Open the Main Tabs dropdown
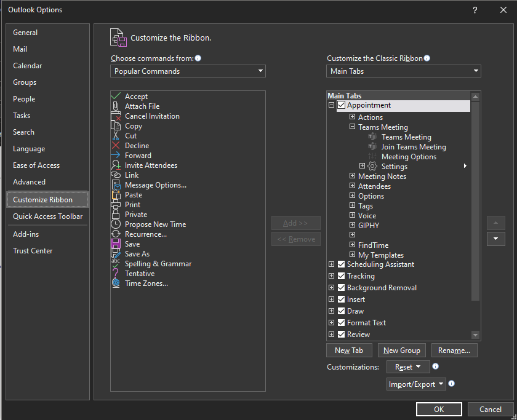Image resolution: width=517 pixels, height=420 pixels. point(404,71)
